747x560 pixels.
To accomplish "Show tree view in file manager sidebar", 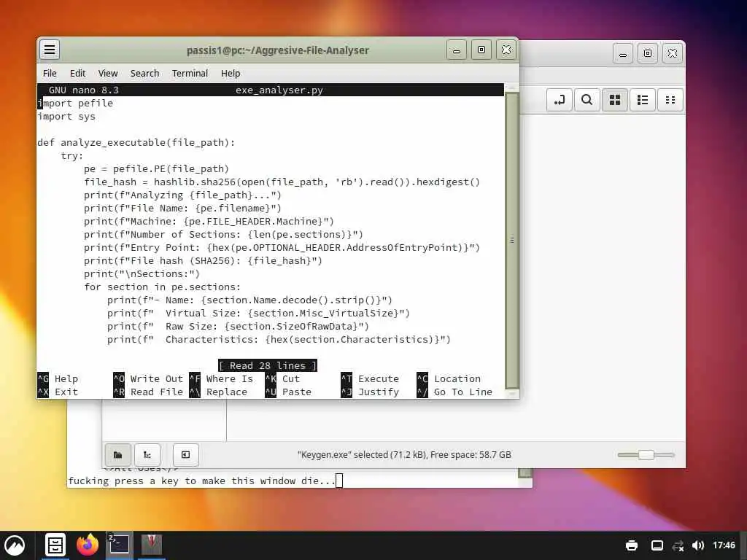I will (147, 455).
